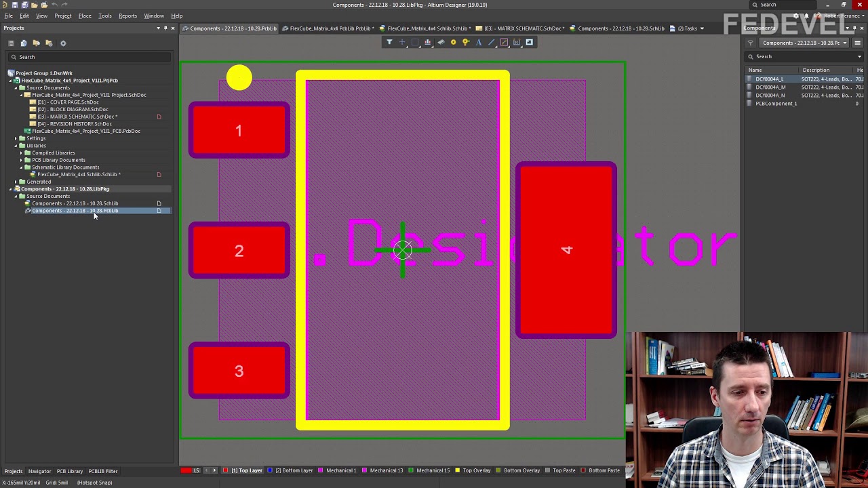Select Components - 22.12.18 - 10.28.SchLib
The height and width of the screenshot is (488, 868).
[x=75, y=203]
